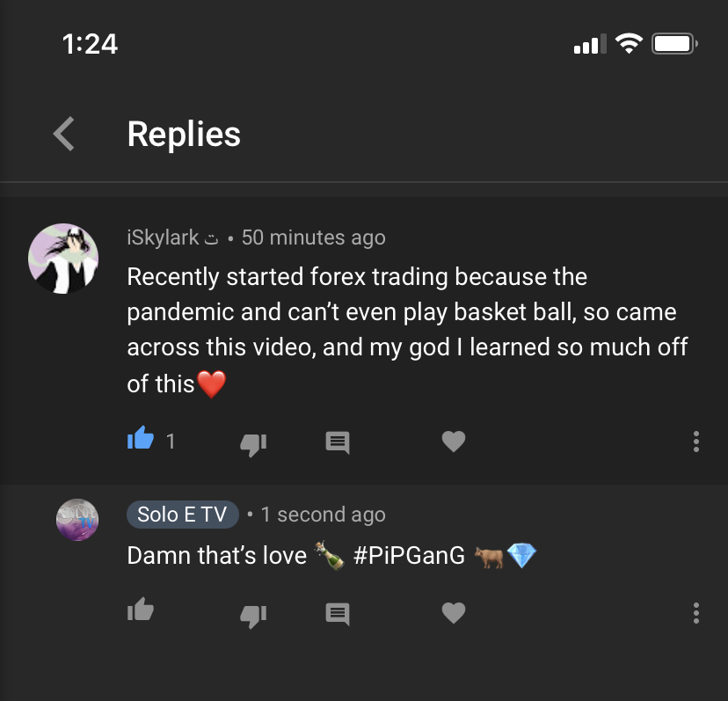The width and height of the screenshot is (728, 701).
Task: Toggle the blue like on iSkylark's comment
Action: tap(141, 440)
